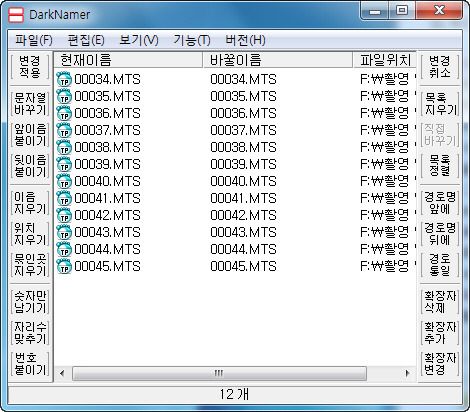Click the 앞이름 붙이기 button

(30, 135)
